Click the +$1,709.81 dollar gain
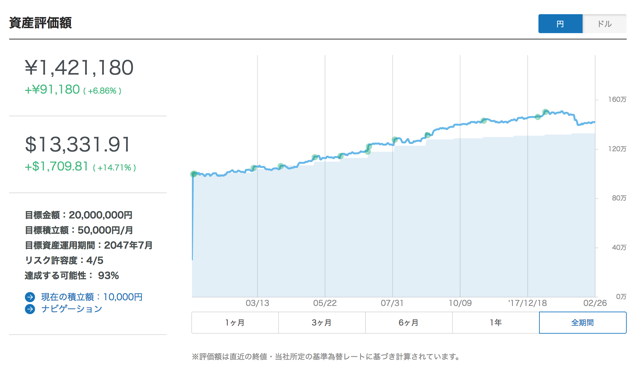The image size is (639, 380). [x=56, y=166]
